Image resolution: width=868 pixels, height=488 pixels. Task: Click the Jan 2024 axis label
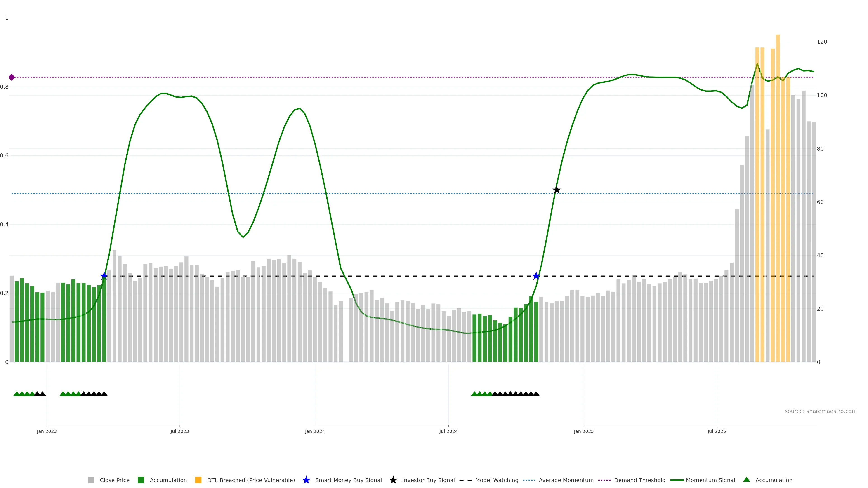315,431
